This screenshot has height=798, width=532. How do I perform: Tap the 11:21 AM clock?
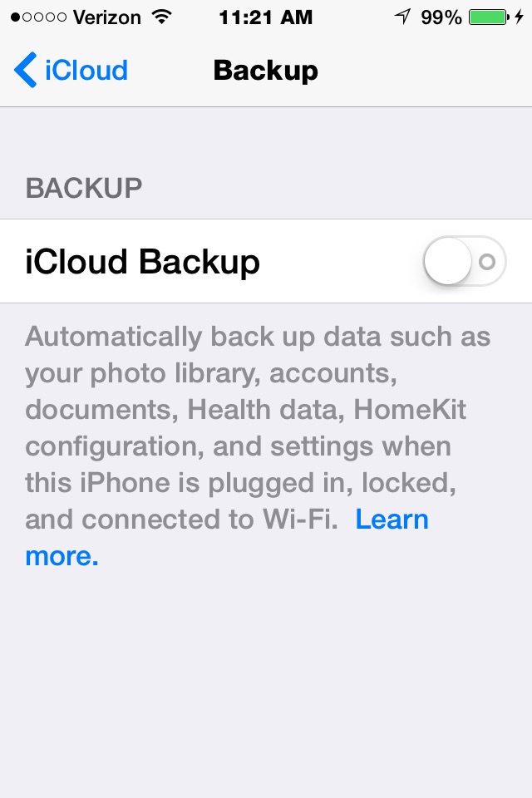click(265, 17)
